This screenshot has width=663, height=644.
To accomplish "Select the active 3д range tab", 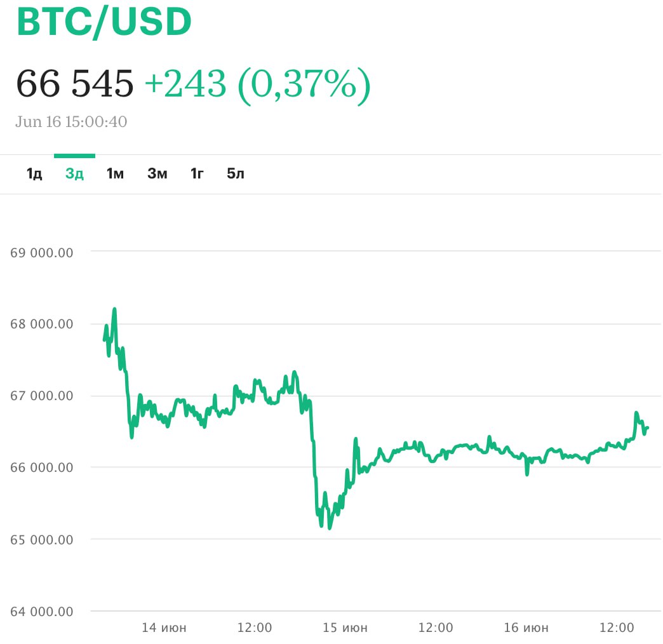I will 74,173.
